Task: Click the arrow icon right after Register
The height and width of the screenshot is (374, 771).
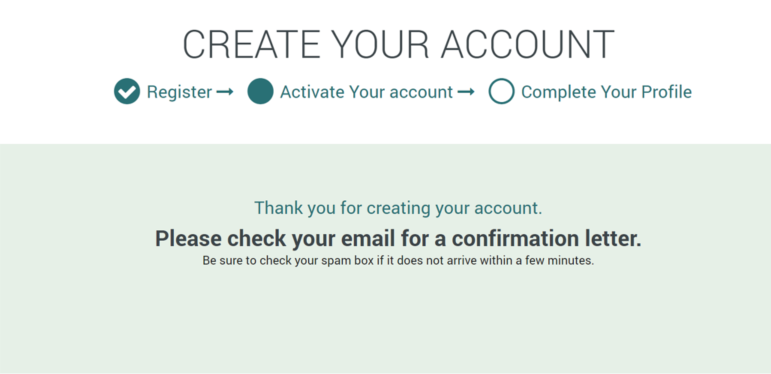Action: 225,92
